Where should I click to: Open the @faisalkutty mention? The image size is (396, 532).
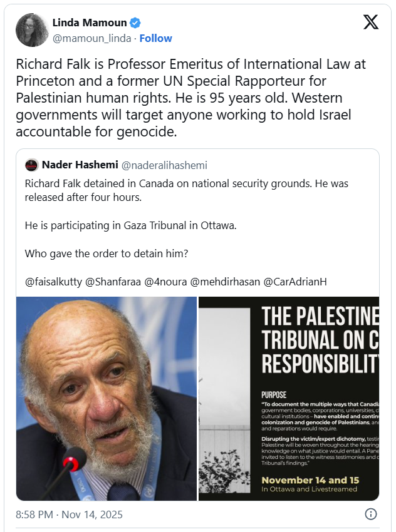53,282
